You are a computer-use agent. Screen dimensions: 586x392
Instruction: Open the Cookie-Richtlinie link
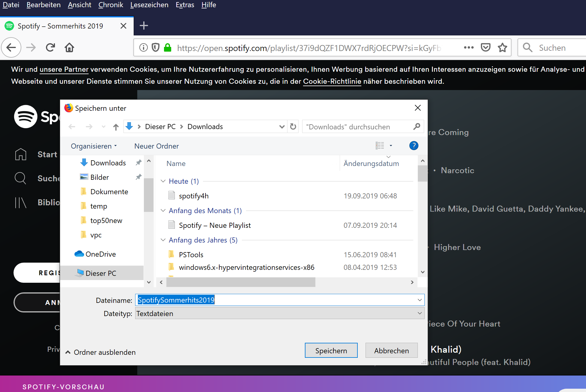click(332, 81)
